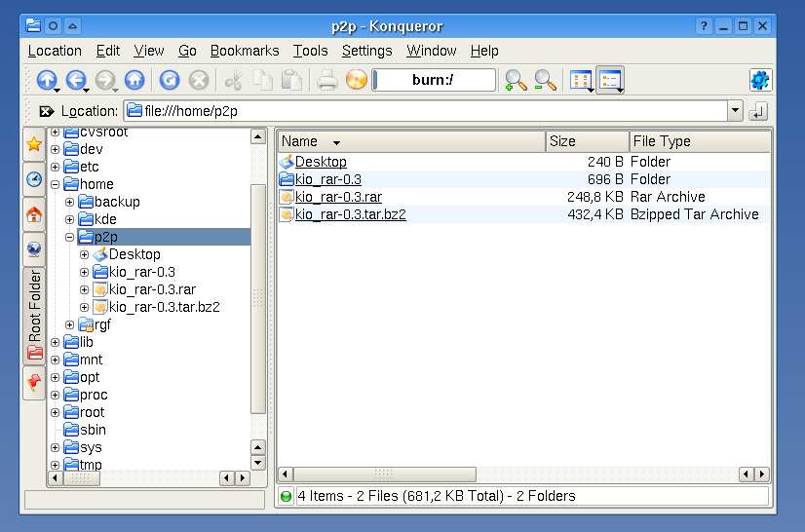Collapse the p2p tree node
Image resolution: width=805 pixels, height=532 pixels.
pyautogui.click(x=69, y=237)
